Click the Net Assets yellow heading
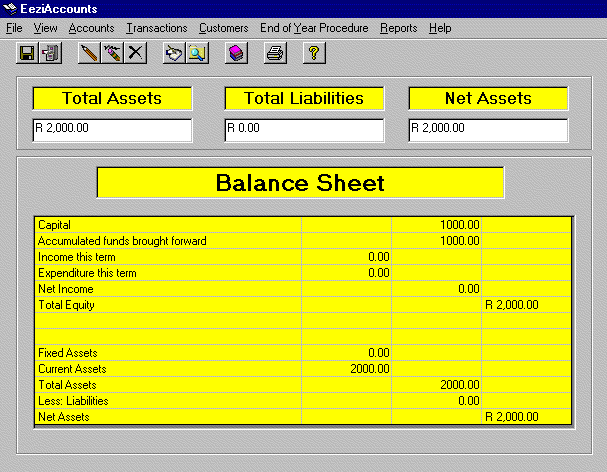 489,98
